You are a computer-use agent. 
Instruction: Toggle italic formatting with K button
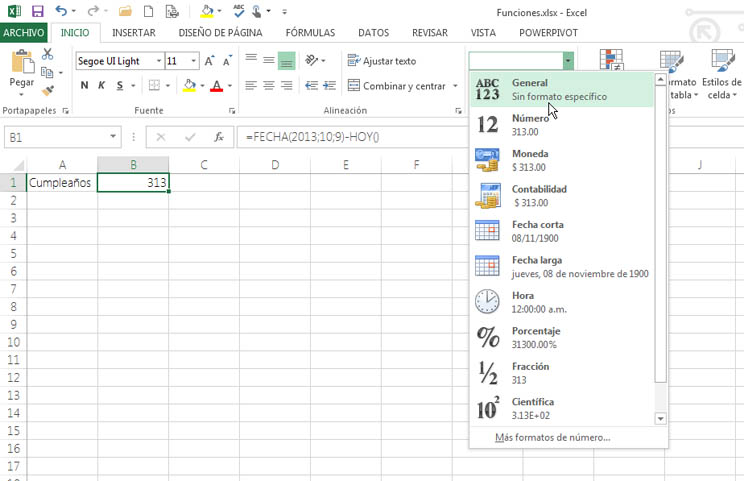102,86
